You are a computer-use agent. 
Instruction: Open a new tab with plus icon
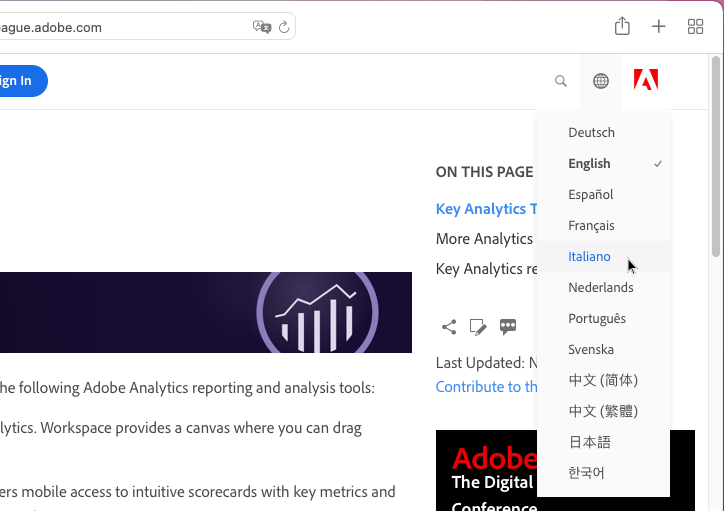click(658, 26)
